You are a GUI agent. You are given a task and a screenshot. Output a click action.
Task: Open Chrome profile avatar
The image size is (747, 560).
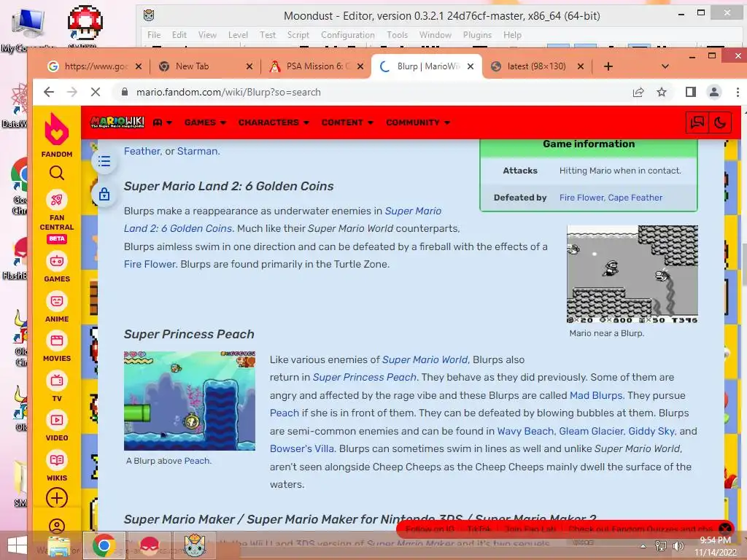(x=713, y=92)
